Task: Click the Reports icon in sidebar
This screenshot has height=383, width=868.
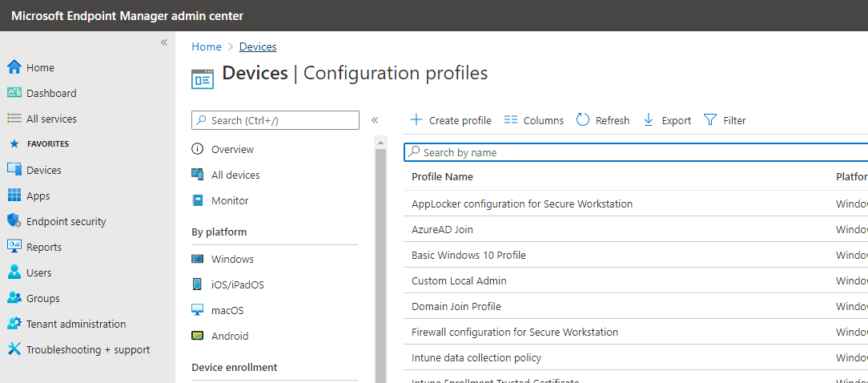Action: pos(14,247)
